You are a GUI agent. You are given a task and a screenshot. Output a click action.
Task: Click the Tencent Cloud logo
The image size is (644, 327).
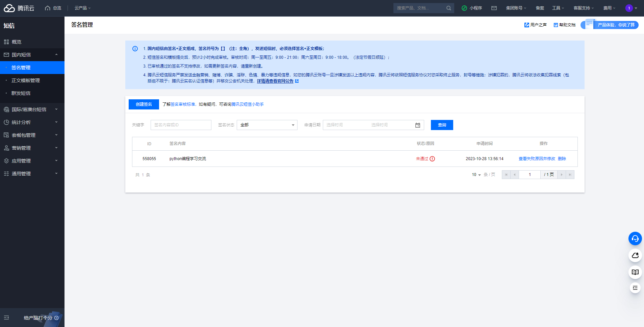point(19,8)
